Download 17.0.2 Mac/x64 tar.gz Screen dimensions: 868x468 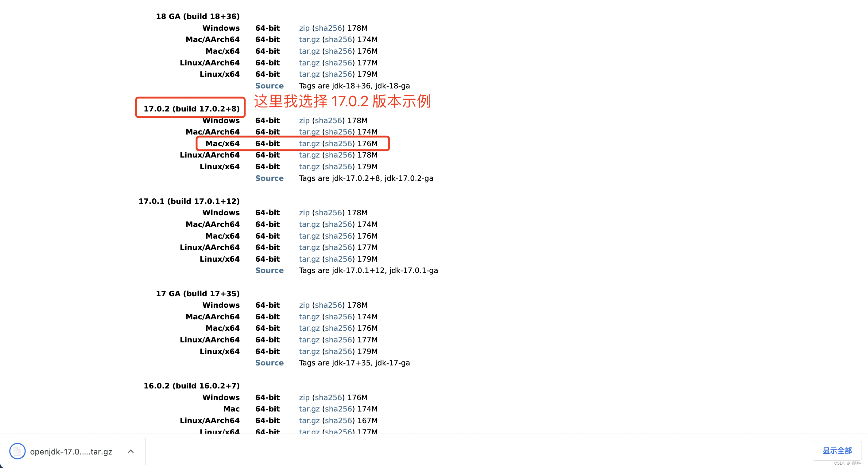pyautogui.click(x=309, y=144)
